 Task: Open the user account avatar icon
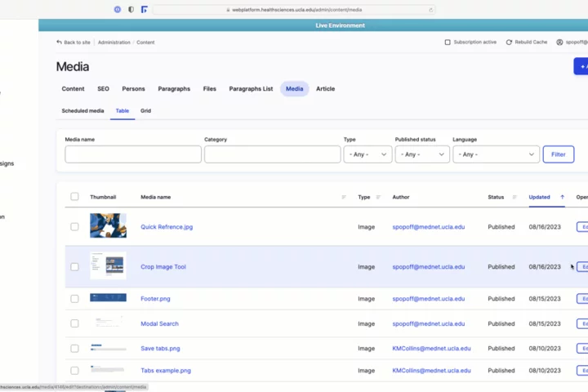559,42
